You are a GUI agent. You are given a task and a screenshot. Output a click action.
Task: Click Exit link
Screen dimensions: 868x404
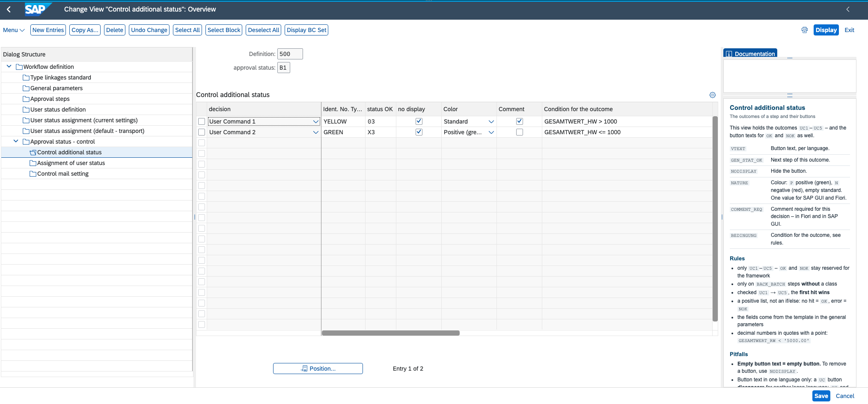[x=849, y=30]
